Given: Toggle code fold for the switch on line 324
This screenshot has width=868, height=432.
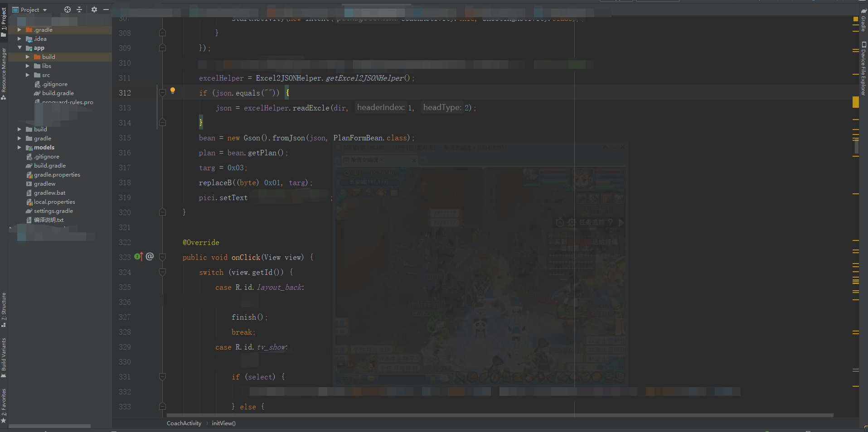Looking at the screenshot, I should pyautogui.click(x=162, y=272).
